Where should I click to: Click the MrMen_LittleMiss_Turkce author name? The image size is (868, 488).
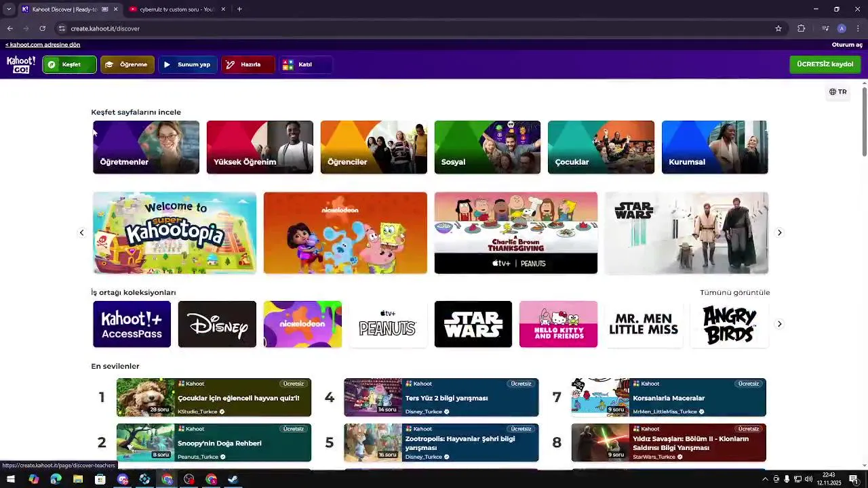click(665, 412)
